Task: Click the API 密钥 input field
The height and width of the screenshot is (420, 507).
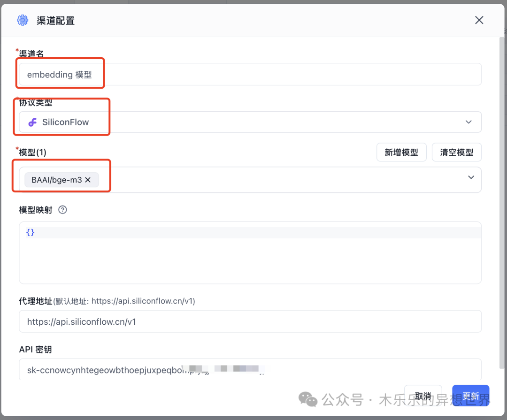Action: tap(250, 370)
